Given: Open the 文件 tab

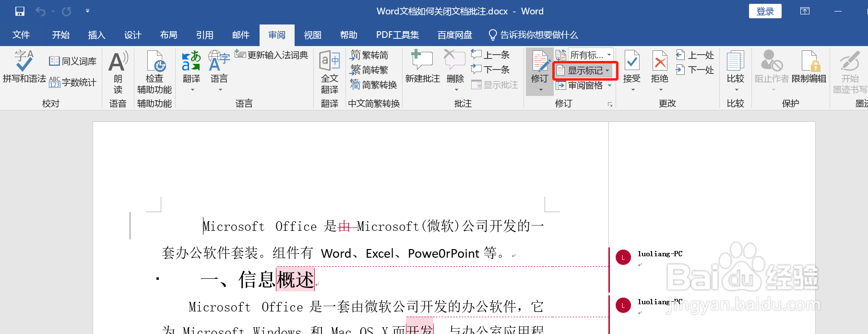Looking at the screenshot, I should coord(21,35).
